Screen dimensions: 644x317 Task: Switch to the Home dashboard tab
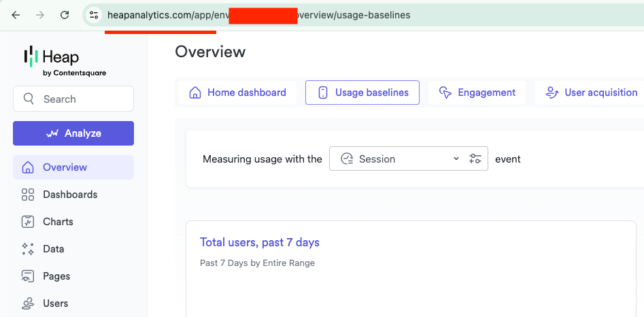[237, 93]
